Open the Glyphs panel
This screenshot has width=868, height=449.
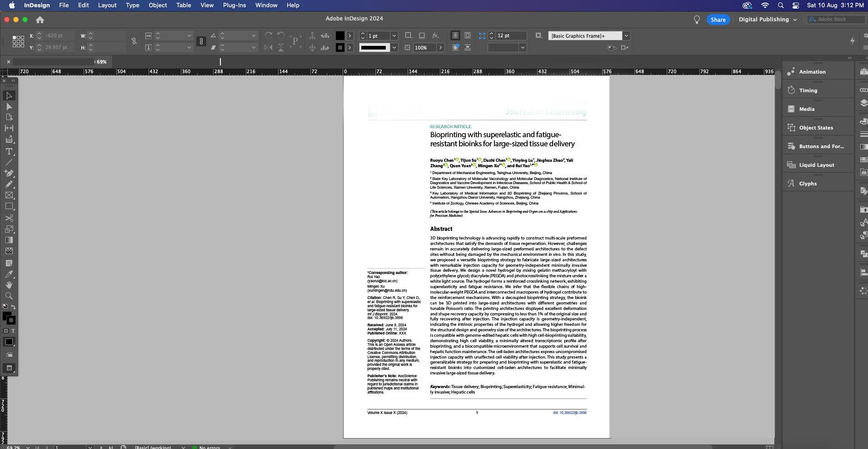(808, 184)
